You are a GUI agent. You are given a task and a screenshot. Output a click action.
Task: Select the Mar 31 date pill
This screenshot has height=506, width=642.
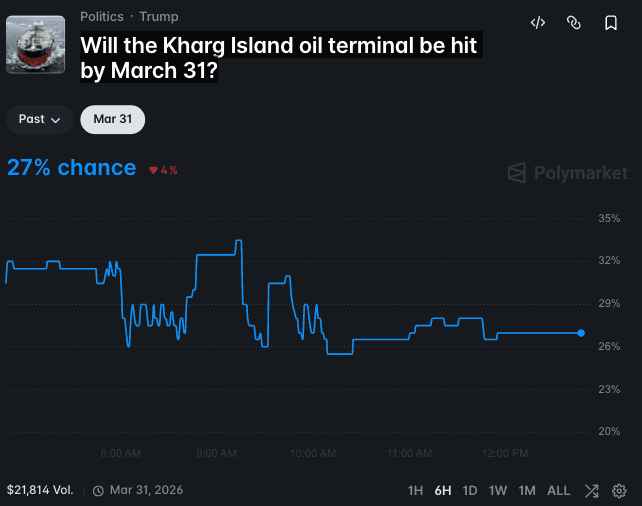tap(113, 119)
